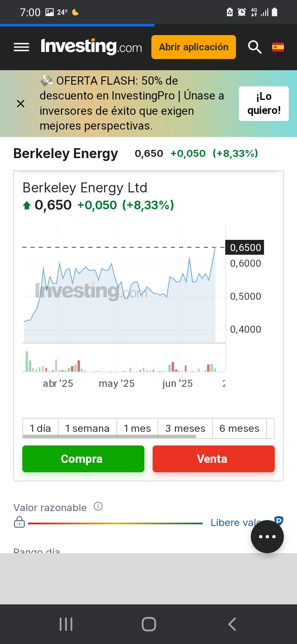Image resolution: width=297 pixels, height=644 pixels.
Task: Tap the Investing.com logo
Action: pyautogui.click(x=91, y=47)
